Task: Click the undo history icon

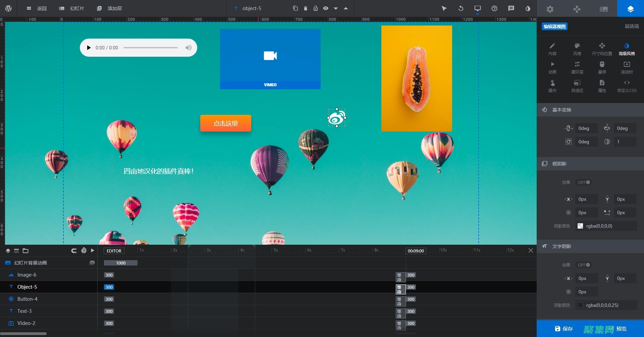Action: pos(461,8)
